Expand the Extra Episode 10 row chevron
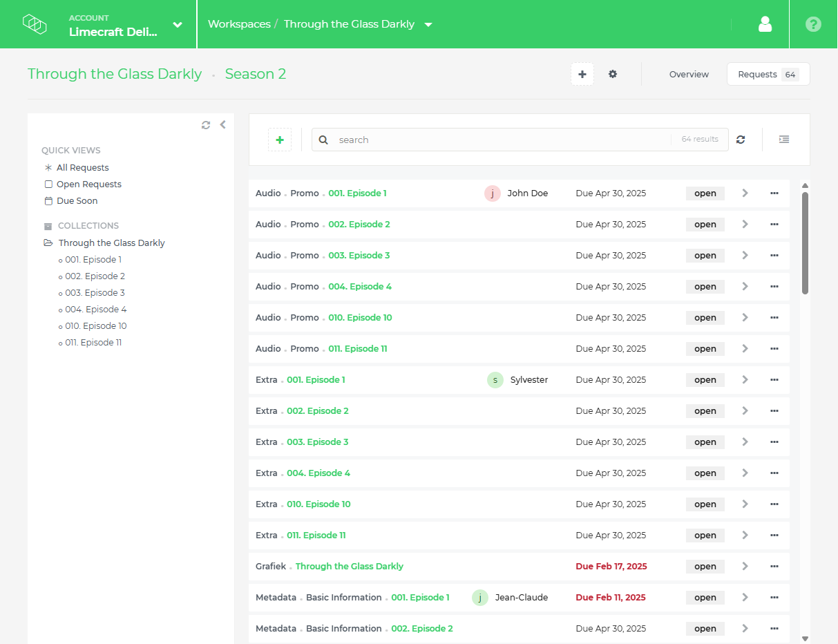838x644 pixels. [x=745, y=504]
